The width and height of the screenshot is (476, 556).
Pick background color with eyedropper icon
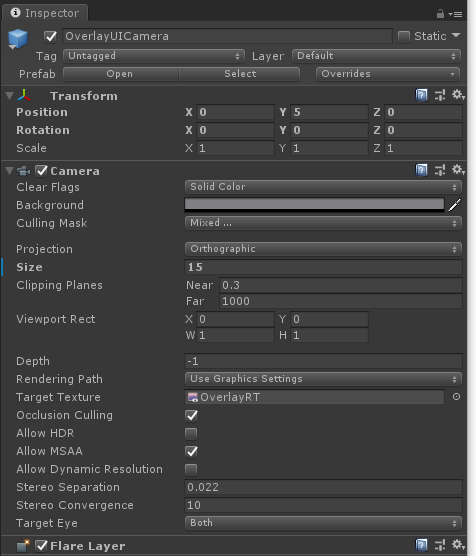click(x=455, y=205)
